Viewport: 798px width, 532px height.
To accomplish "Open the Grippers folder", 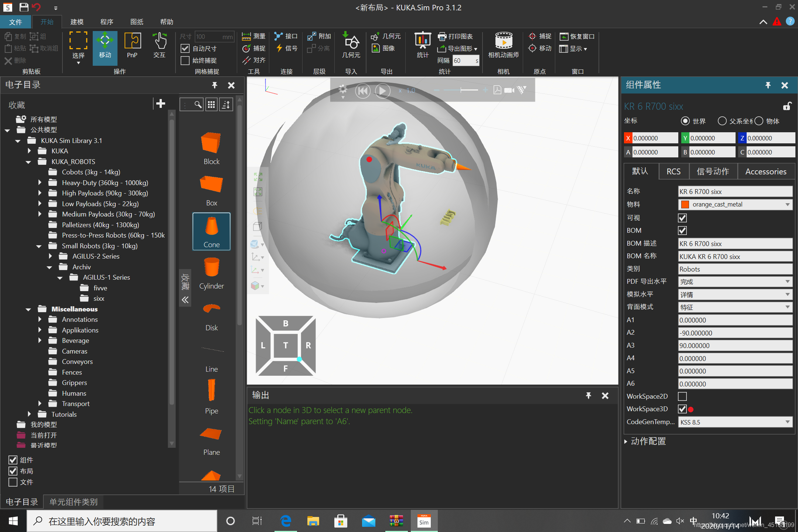I will 74,383.
